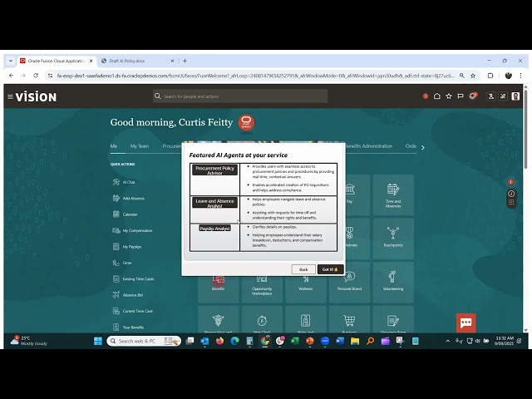Open File Explorer from the taskbar
532x399 pixels.
pos(355,341)
